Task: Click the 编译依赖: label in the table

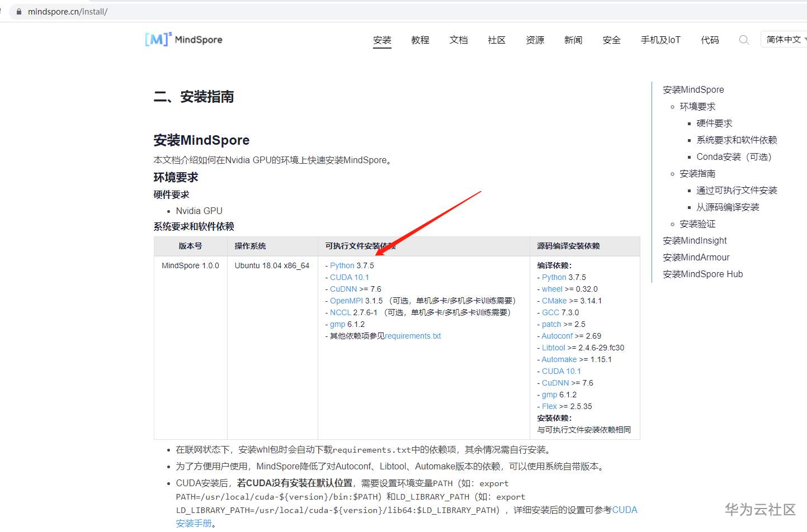Action: [x=554, y=265]
